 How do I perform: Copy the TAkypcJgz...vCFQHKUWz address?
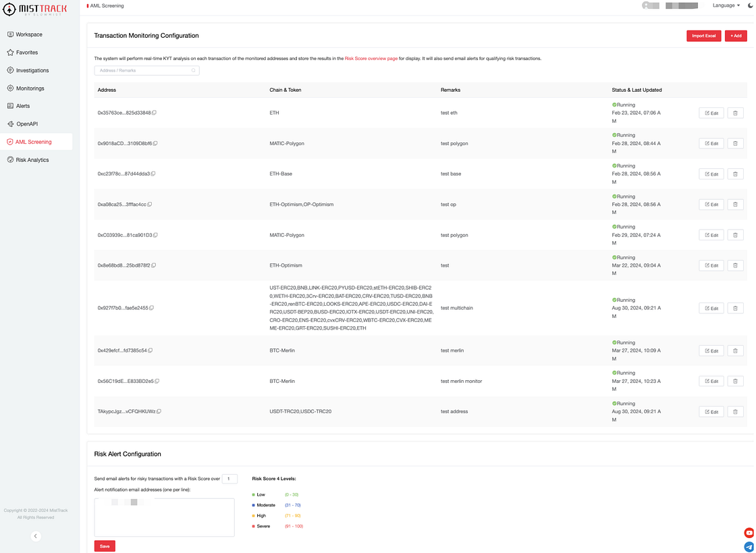pos(159,411)
